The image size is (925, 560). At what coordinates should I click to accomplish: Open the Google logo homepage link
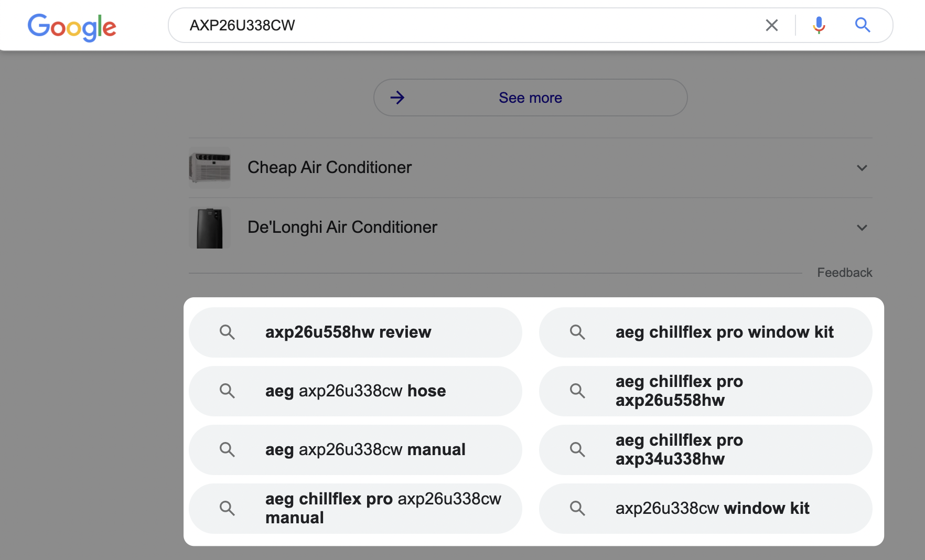tap(72, 27)
